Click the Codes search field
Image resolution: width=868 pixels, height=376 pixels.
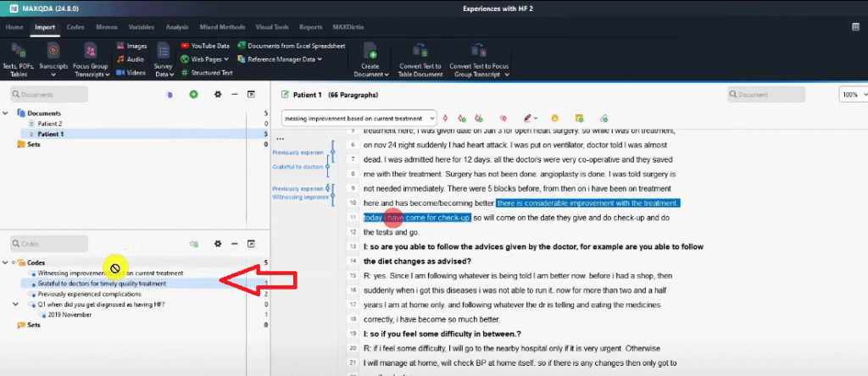point(49,244)
